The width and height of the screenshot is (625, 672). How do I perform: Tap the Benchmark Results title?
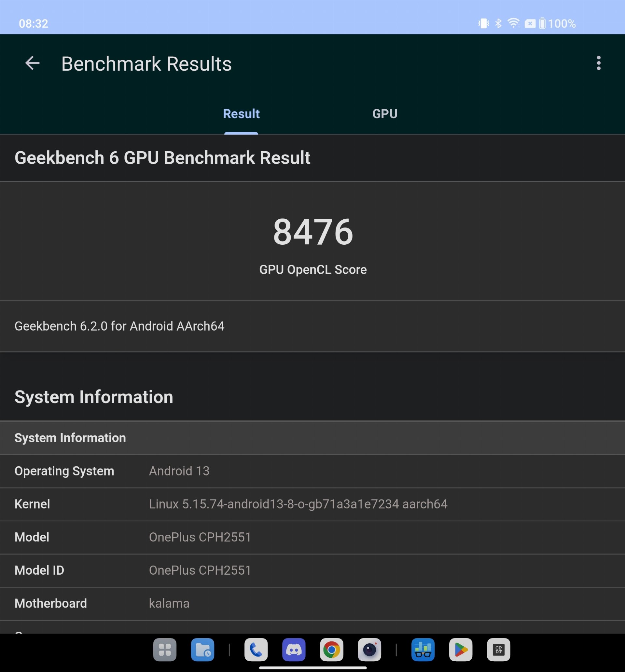146,64
